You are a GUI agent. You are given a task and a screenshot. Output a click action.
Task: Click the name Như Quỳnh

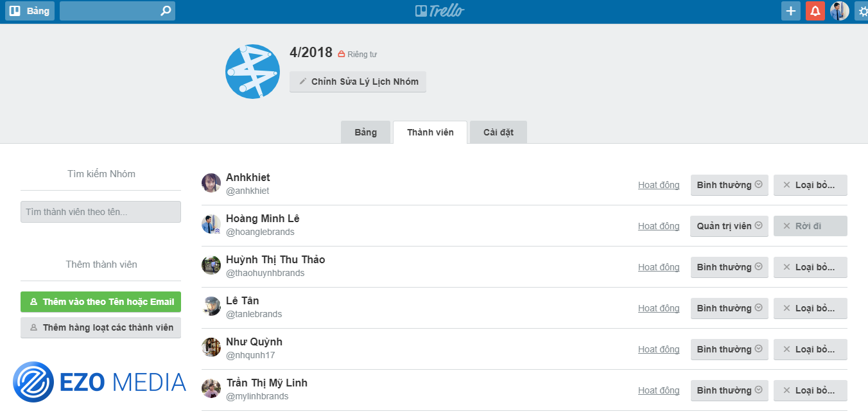click(x=254, y=342)
